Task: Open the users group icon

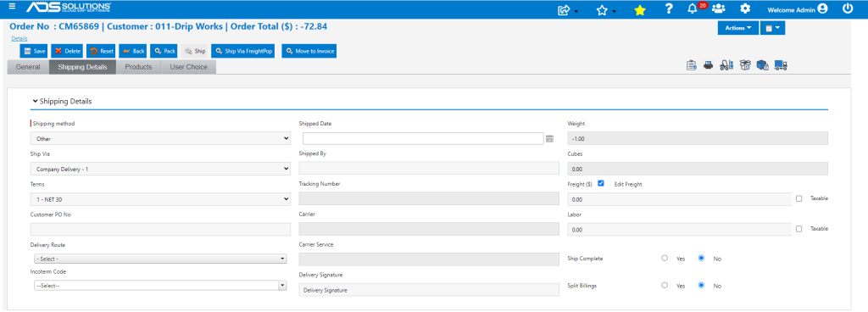Action: click(x=719, y=8)
